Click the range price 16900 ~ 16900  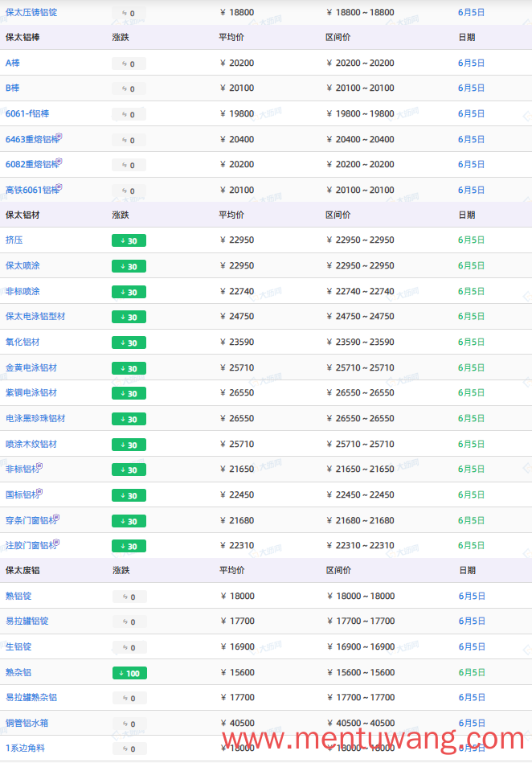[360, 646]
